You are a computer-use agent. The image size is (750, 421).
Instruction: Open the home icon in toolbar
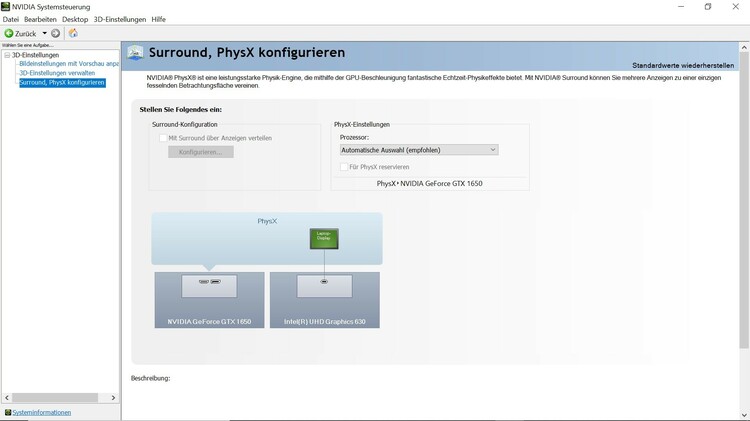73,33
